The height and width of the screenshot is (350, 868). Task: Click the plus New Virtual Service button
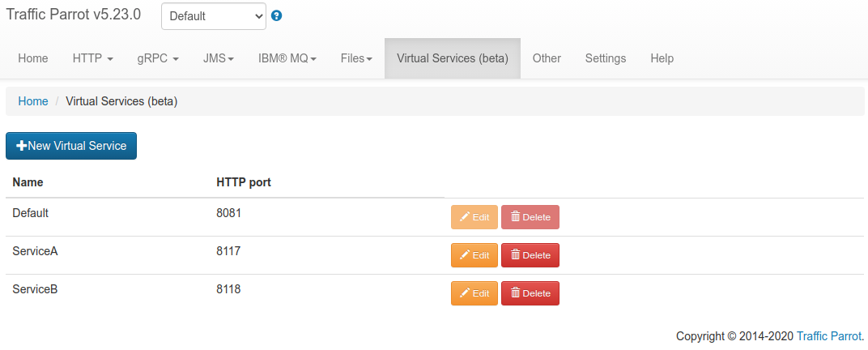pos(71,146)
